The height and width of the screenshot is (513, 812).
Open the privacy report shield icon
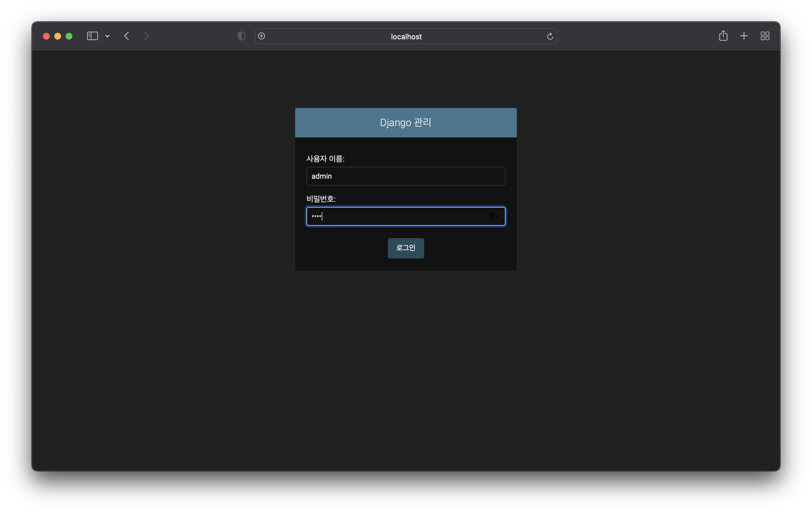point(241,36)
